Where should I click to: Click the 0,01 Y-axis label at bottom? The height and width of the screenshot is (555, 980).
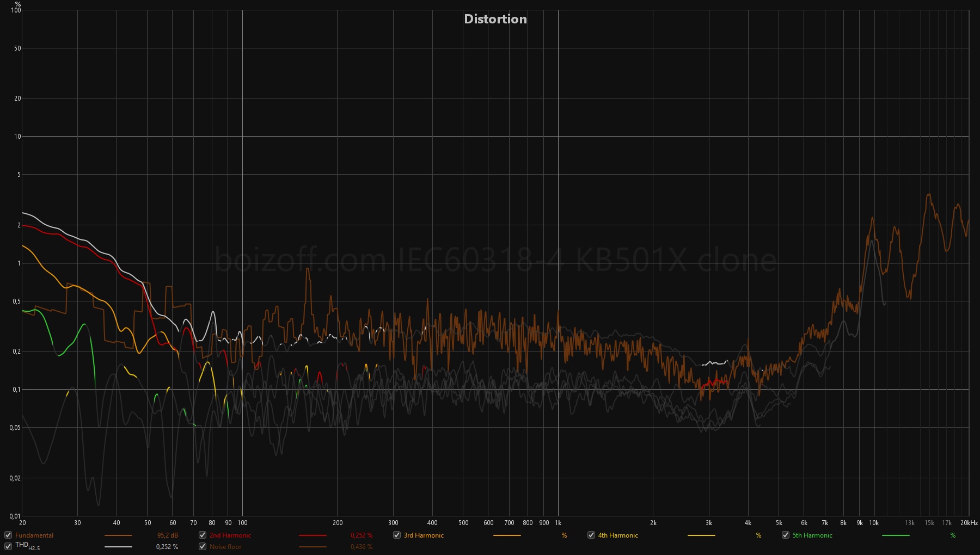15,516
